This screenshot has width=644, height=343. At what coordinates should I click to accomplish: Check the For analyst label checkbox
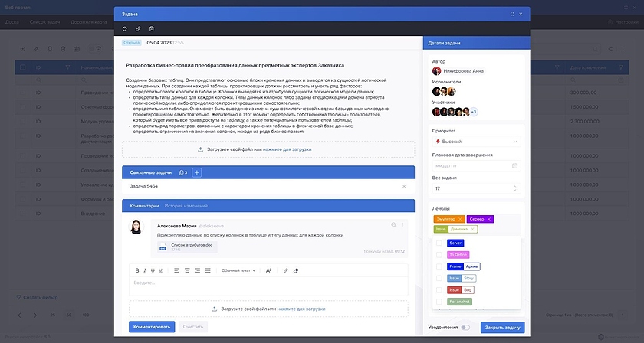coord(439,302)
